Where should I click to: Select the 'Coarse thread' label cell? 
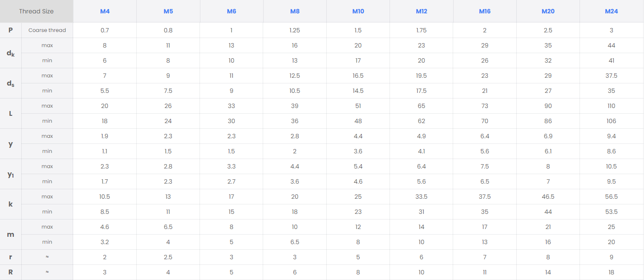coord(47,30)
